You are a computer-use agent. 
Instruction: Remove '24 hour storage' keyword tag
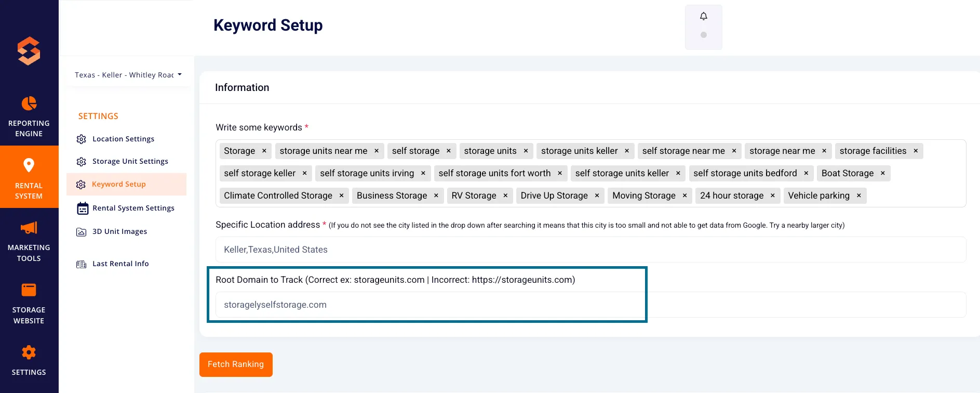point(773,195)
